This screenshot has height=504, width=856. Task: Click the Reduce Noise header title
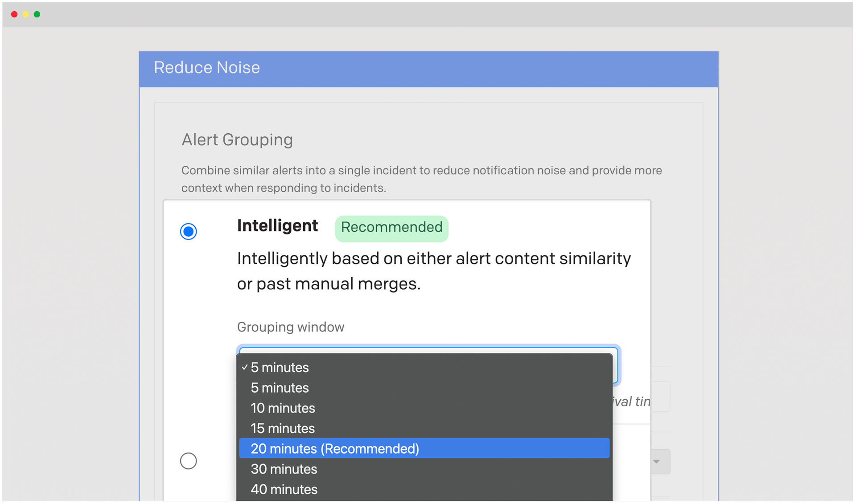(x=207, y=68)
